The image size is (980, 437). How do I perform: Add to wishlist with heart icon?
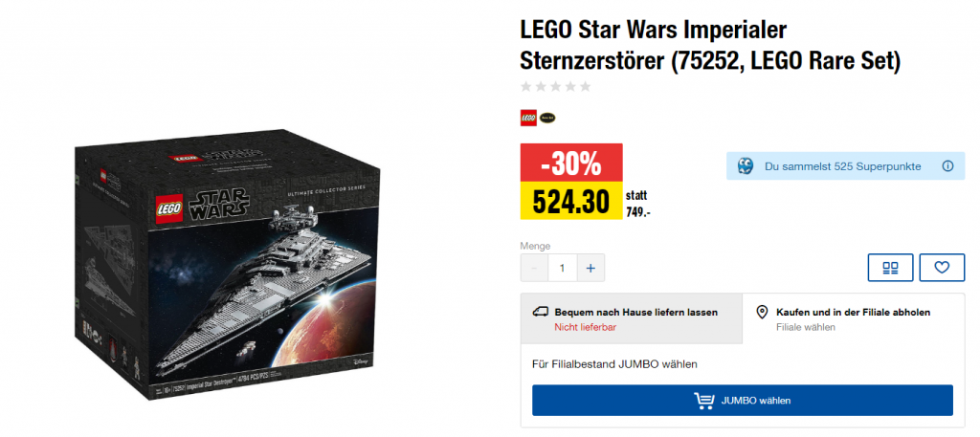pos(942,268)
